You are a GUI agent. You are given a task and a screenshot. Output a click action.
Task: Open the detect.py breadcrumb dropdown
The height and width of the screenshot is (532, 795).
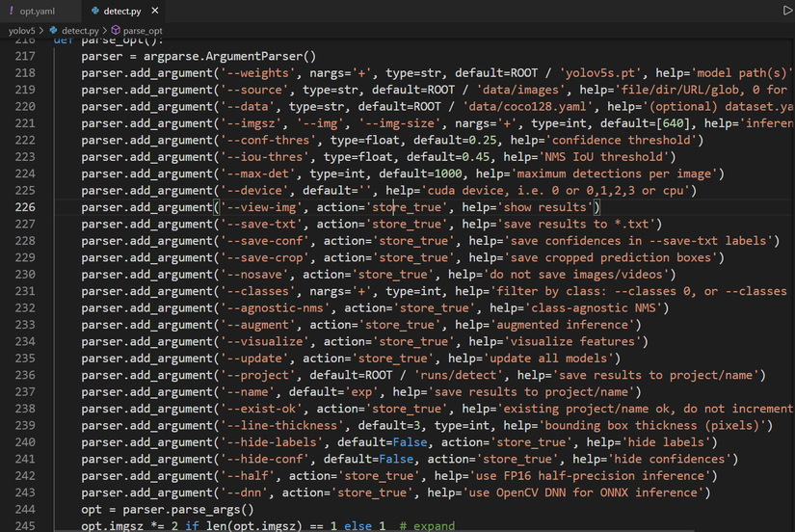tap(80, 31)
